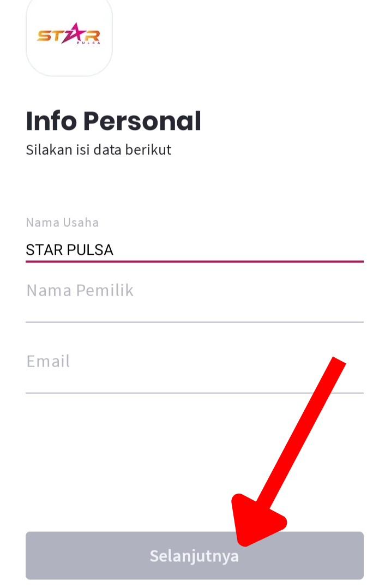Click the "Silakan isi data berikut" subtitle
This screenshot has width=391, height=588.
99,150
